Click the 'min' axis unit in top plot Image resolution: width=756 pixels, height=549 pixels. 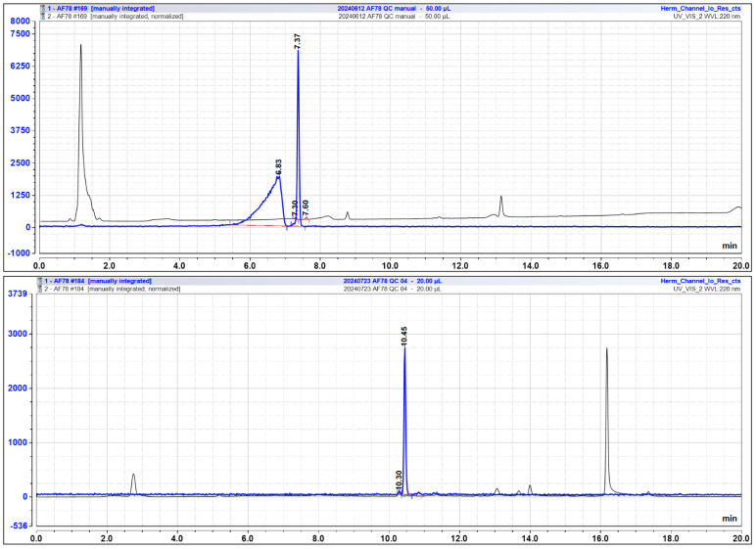730,246
